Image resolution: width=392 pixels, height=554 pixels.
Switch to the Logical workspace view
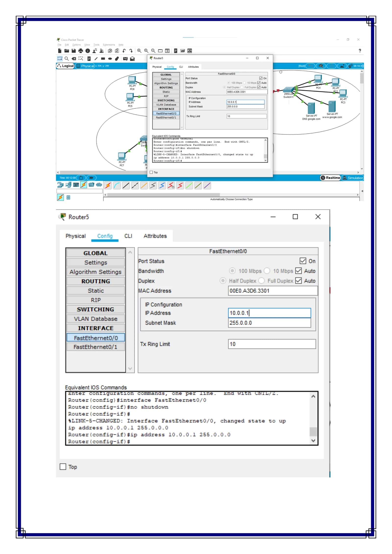click(65, 66)
